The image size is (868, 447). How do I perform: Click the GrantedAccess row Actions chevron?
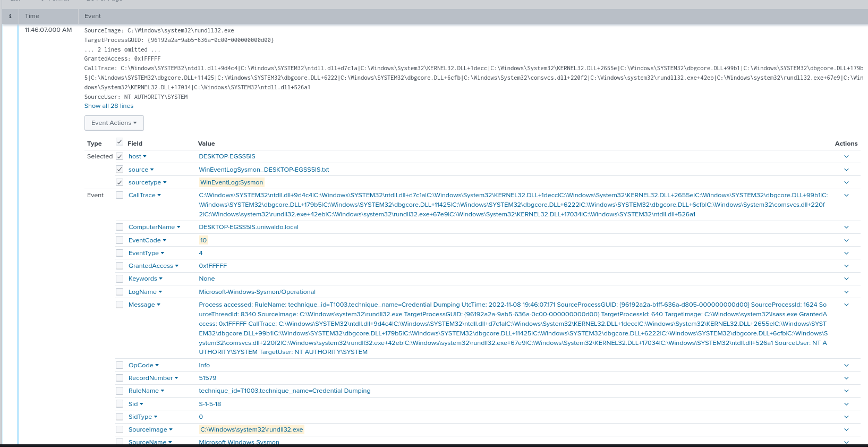pyautogui.click(x=846, y=266)
